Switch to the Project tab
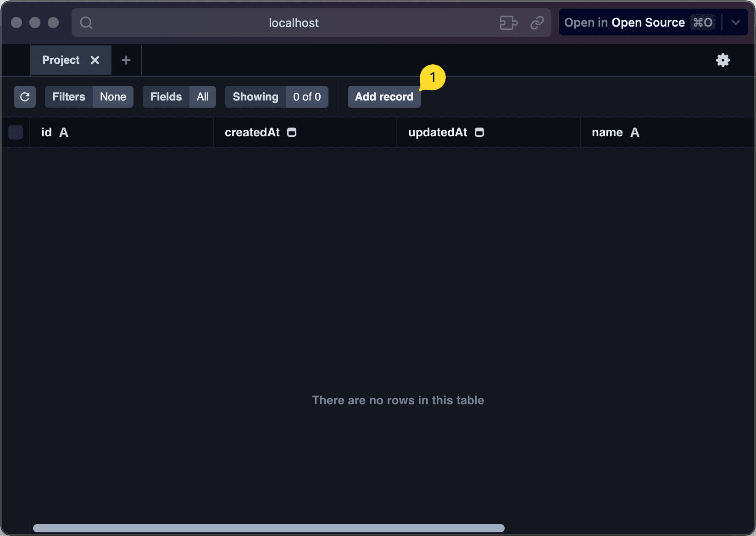The width and height of the screenshot is (756, 536). [61, 60]
